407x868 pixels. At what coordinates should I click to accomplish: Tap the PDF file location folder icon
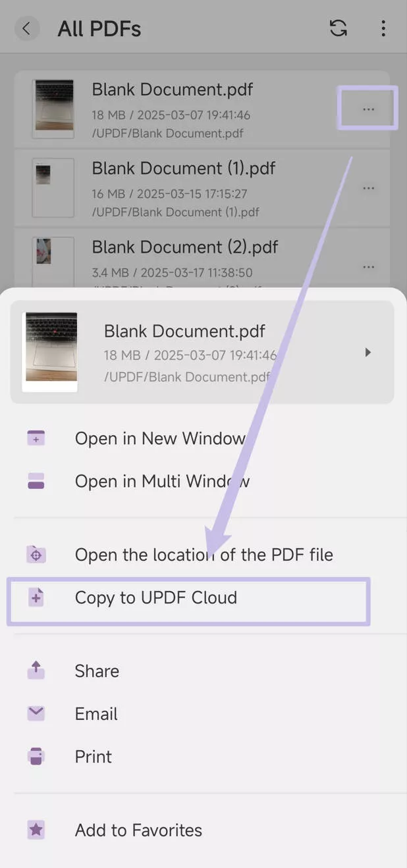pos(36,555)
